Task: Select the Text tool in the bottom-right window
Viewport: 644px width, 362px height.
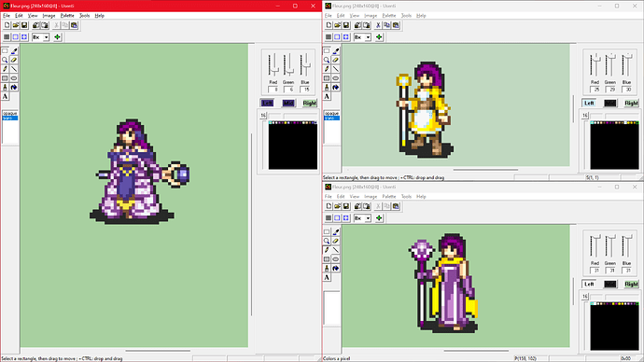Action: (x=327, y=277)
